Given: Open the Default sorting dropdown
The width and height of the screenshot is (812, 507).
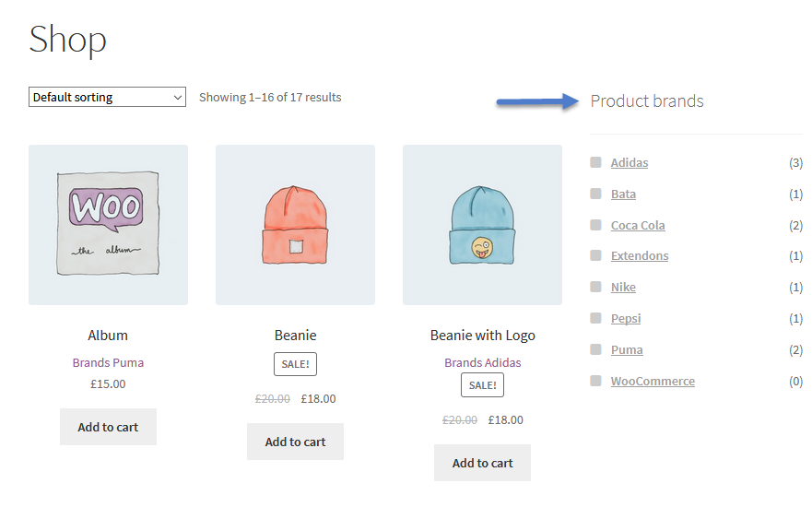Looking at the screenshot, I should (x=107, y=97).
